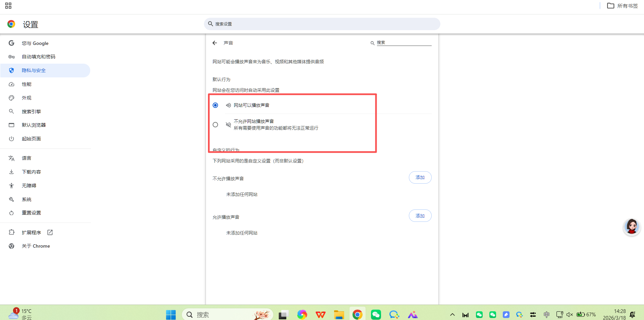
Task: Click 添加 for 不允许播放声音 list
Action: (x=420, y=177)
